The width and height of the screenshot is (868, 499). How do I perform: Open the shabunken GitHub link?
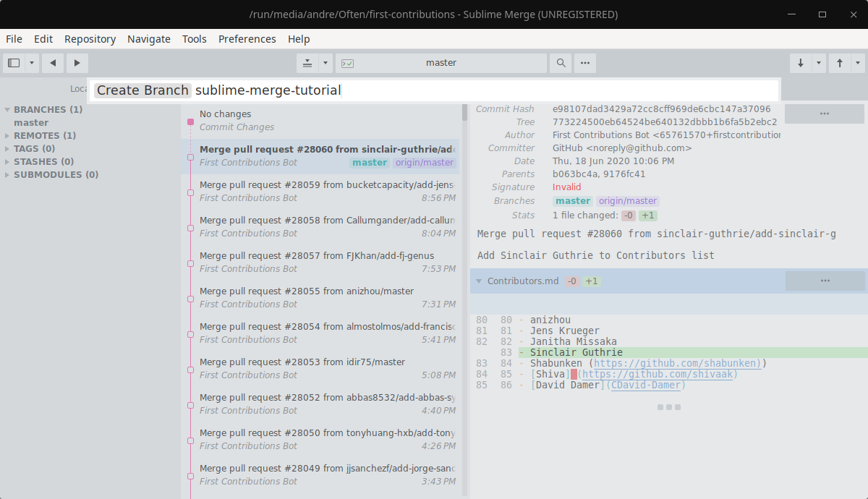tap(677, 363)
